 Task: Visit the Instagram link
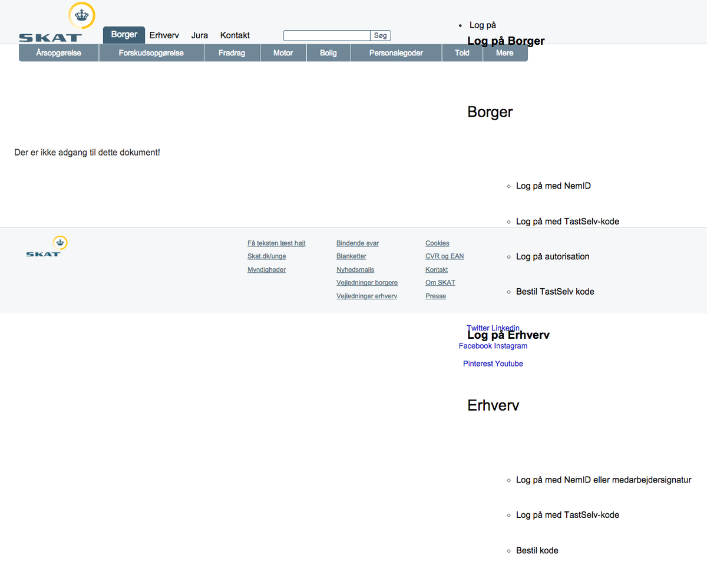(511, 346)
